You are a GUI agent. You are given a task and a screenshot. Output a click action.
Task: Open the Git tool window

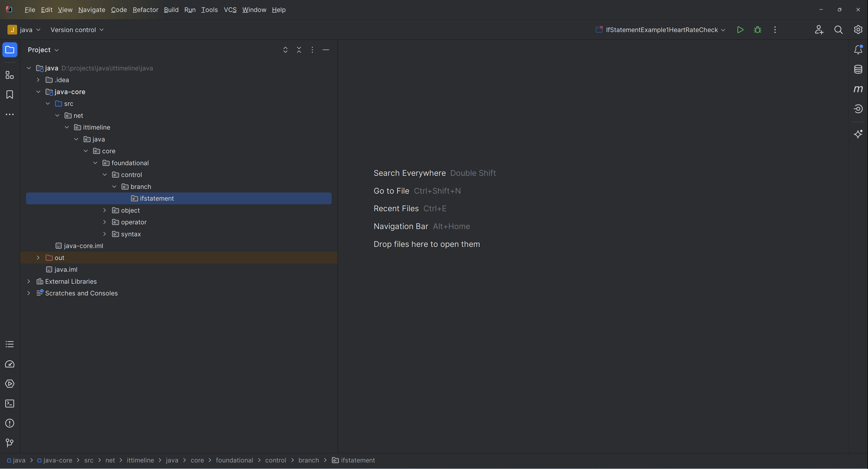pos(10,443)
